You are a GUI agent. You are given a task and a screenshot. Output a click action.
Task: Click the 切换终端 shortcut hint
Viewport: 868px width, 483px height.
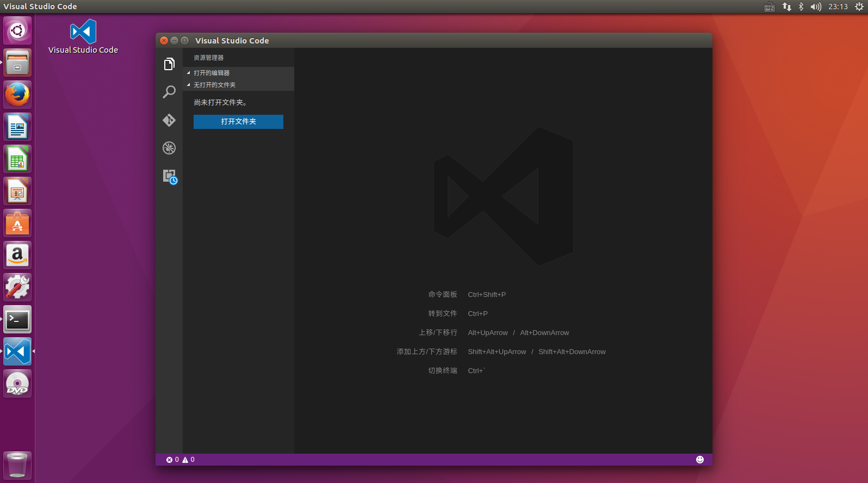tap(443, 370)
